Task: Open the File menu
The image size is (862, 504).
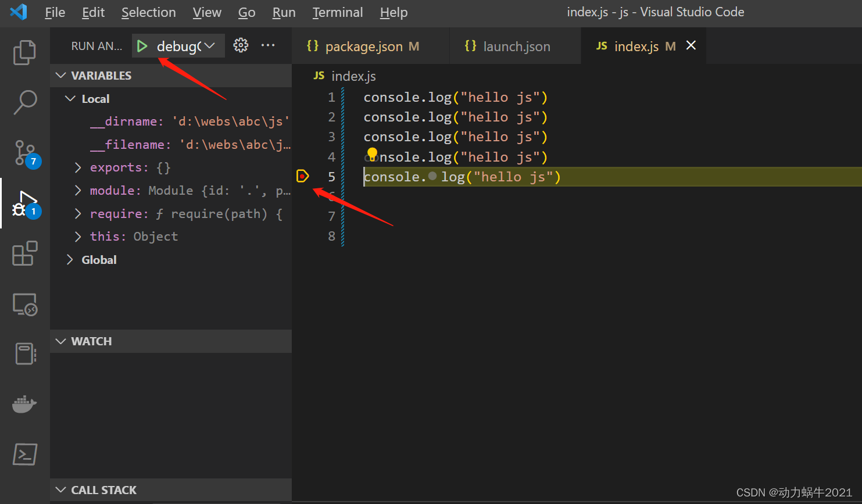Action: (x=55, y=12)
